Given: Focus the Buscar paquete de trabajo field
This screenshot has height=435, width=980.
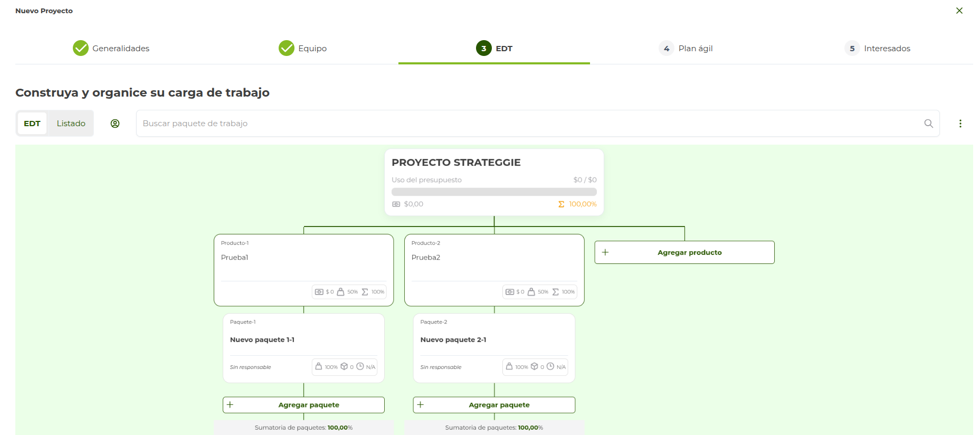Looking at the screenshot, I should [528, 124].
